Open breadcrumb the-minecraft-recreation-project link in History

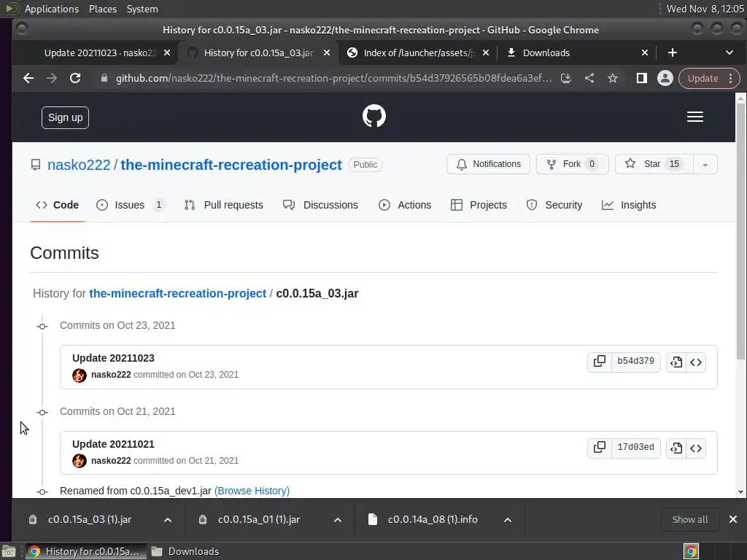tap(178, 293)
